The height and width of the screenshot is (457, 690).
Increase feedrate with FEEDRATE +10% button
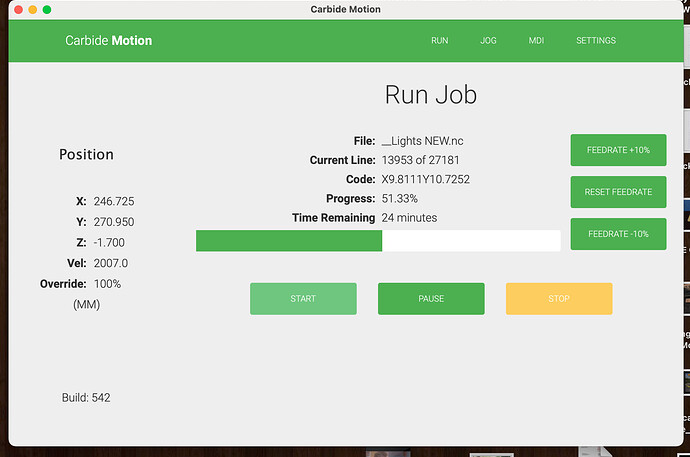click(x=618, y=150)
